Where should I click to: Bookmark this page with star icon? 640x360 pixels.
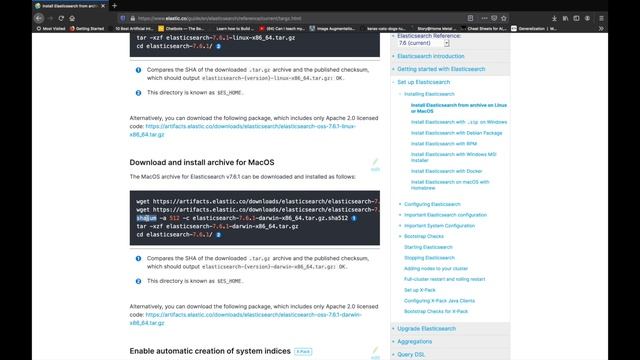pos(504,18)
